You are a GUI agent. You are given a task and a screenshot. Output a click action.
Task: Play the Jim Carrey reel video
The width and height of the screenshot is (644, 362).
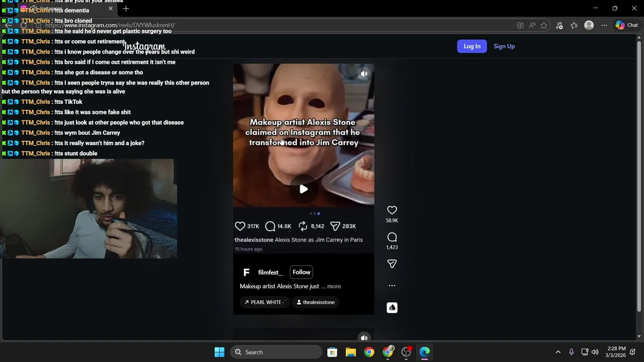[303, 189]
